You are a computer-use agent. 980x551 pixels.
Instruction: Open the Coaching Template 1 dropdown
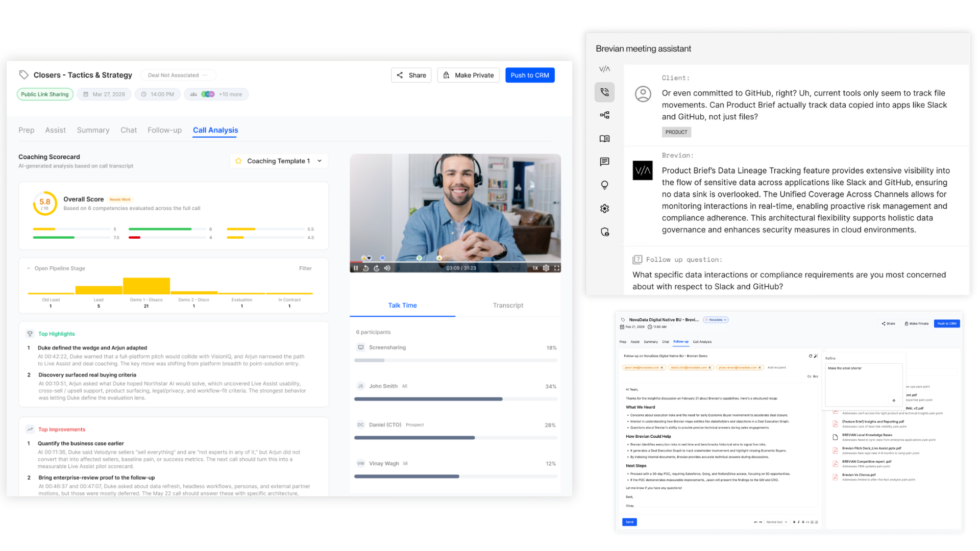[x=279, y=161]
